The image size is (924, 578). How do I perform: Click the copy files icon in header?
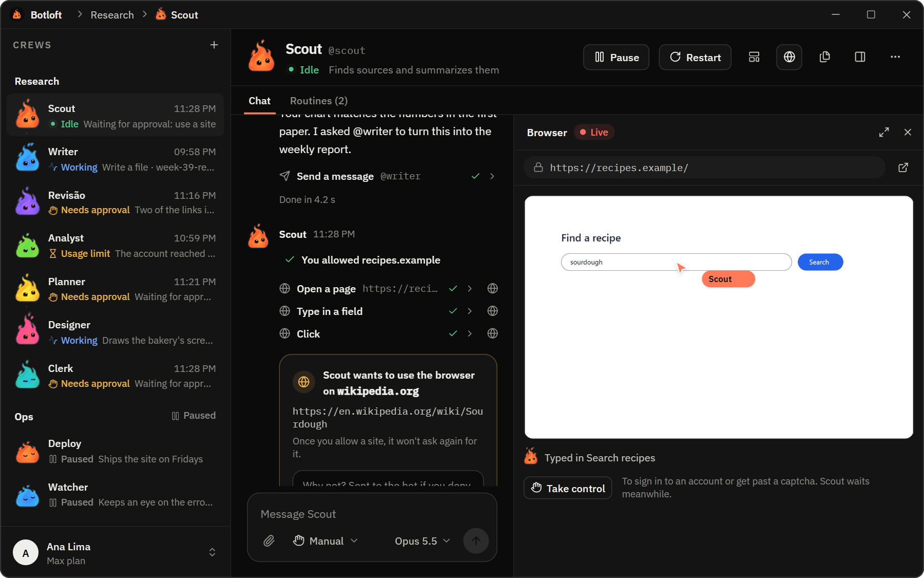pyautogui.click(x=825, y=57)
